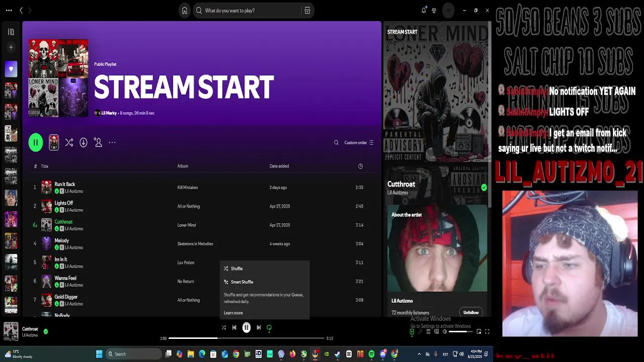Select the Wanna Feel track

201,282
